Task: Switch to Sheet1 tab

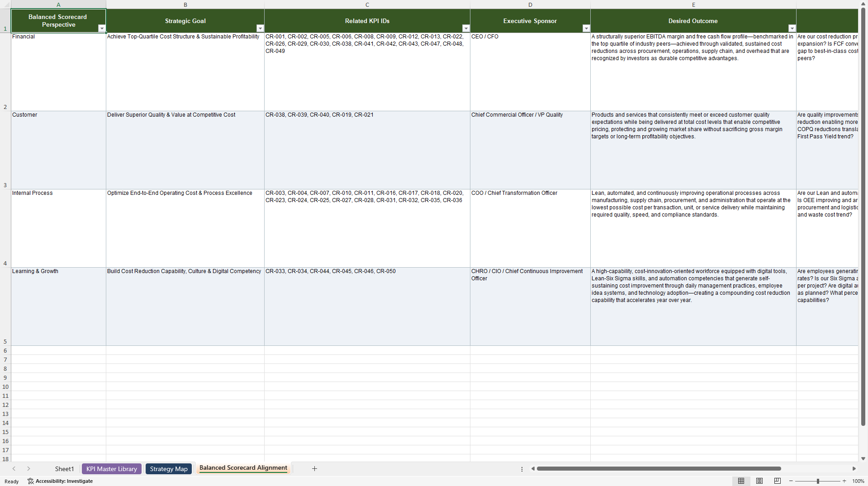Action: pyautogui.click(x=64, y=469)
